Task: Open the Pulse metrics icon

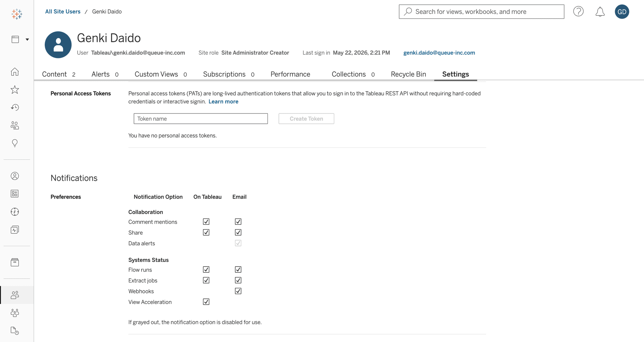Action: 15,230
